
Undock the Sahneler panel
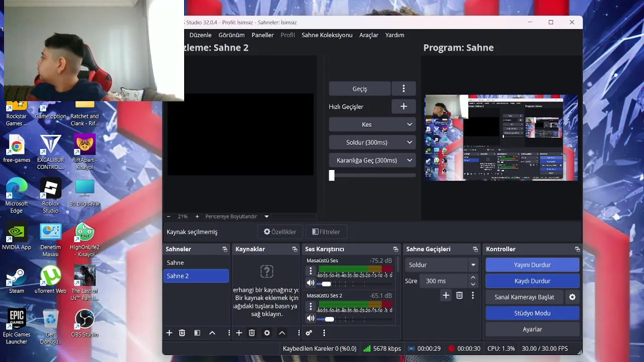[225, 249]
